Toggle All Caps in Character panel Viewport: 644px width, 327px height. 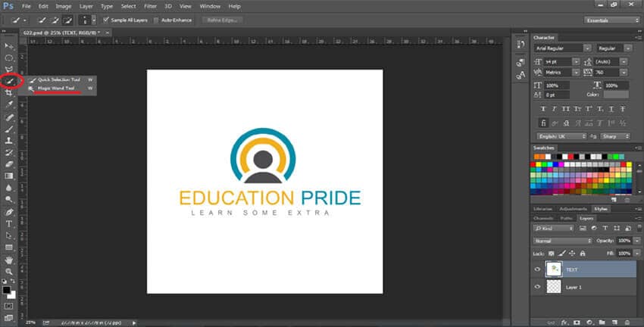[x=566, y=109]
